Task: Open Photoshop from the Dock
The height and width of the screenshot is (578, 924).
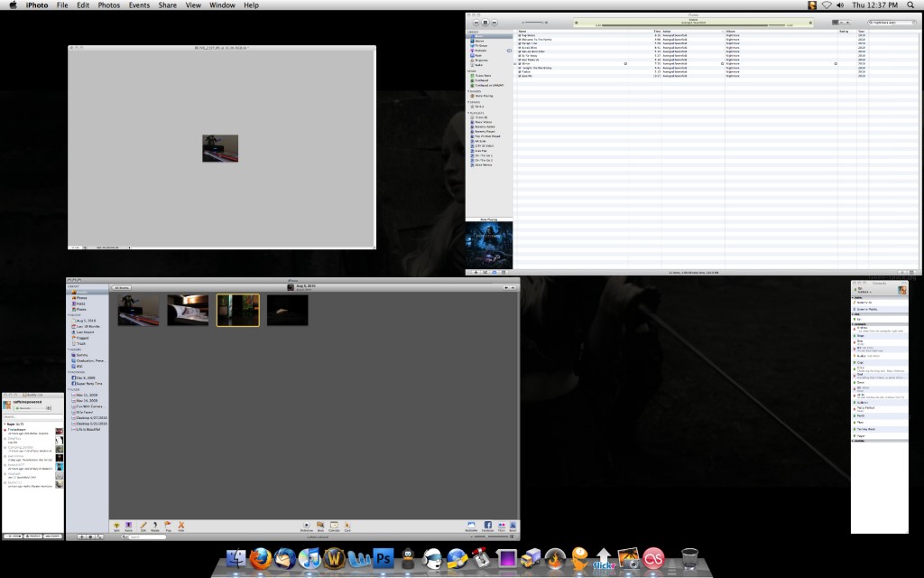Action: click(383, 558)
